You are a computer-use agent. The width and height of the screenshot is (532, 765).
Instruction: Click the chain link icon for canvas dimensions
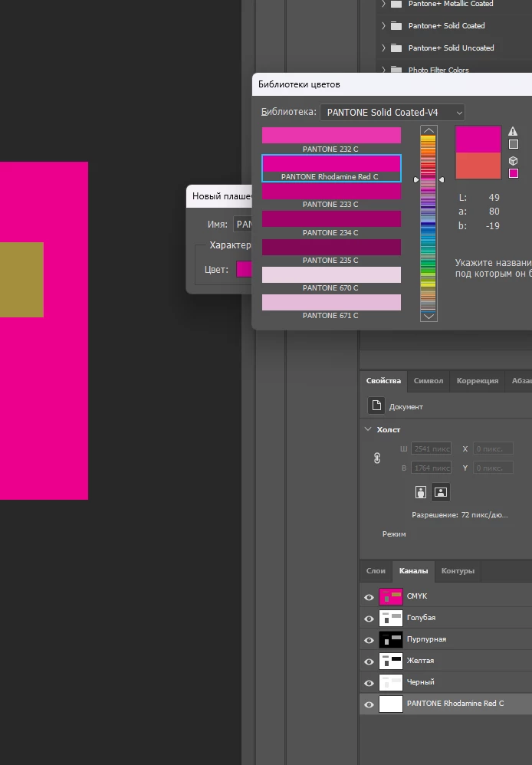377,458
